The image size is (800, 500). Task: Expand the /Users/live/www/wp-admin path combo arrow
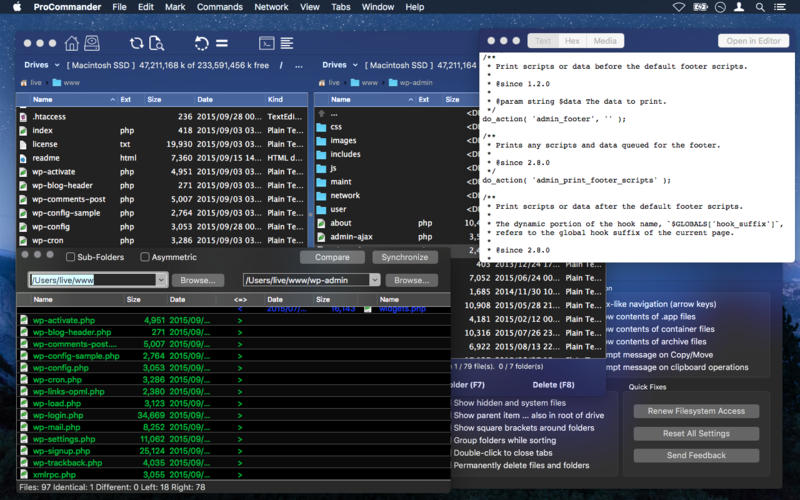pyautogui.click(x=375, y=280)
